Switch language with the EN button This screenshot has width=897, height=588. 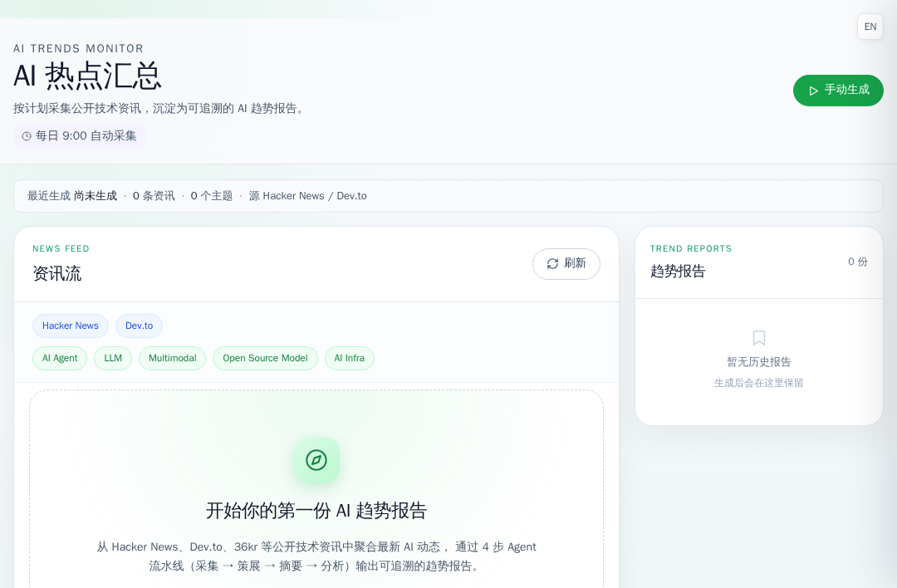pyautogui.click(x=870, y=27)
